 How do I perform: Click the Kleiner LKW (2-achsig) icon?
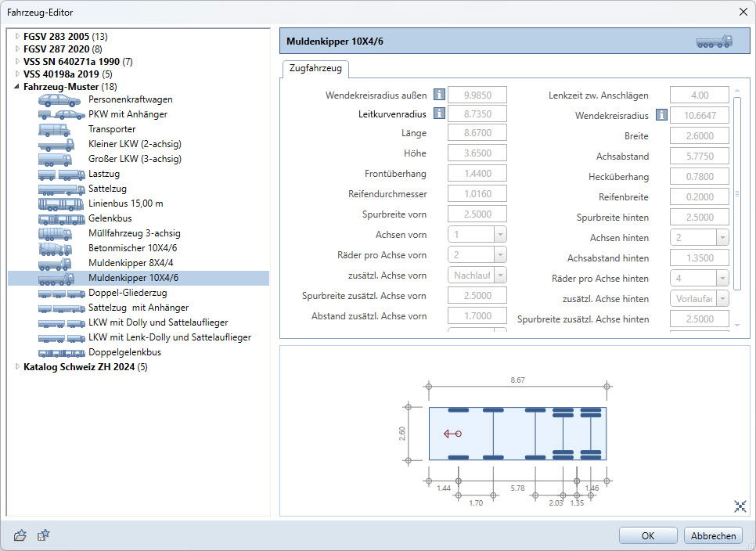(x=56, y=145)
